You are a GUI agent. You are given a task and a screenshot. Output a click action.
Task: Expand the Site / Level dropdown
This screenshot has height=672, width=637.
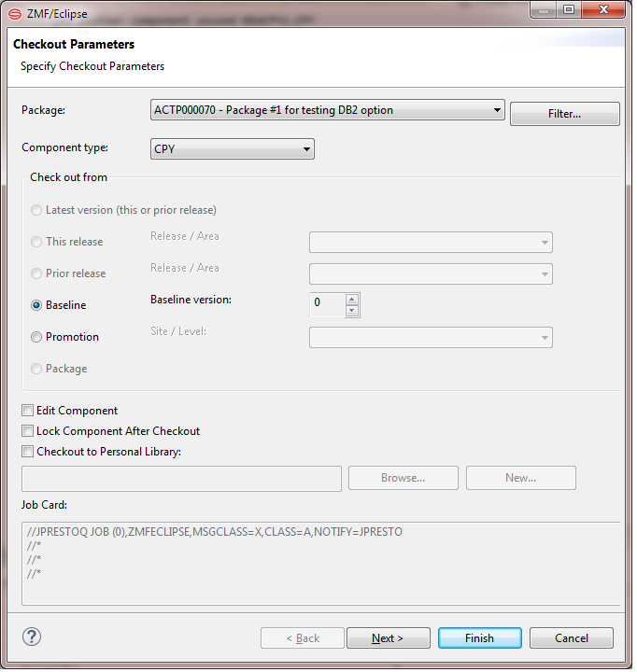[431, 337]
